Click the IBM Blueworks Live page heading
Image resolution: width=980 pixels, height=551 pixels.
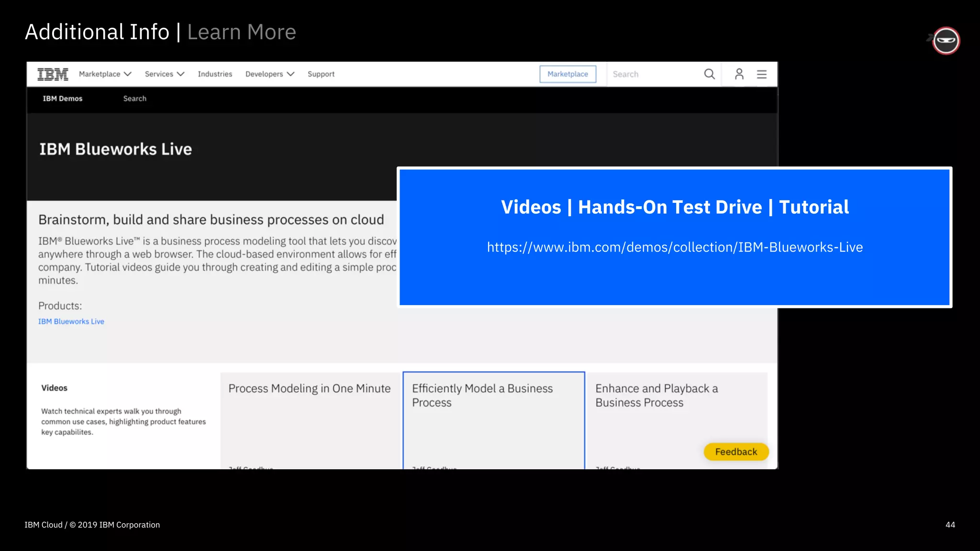pyautogui.click(x=115, y=149)
